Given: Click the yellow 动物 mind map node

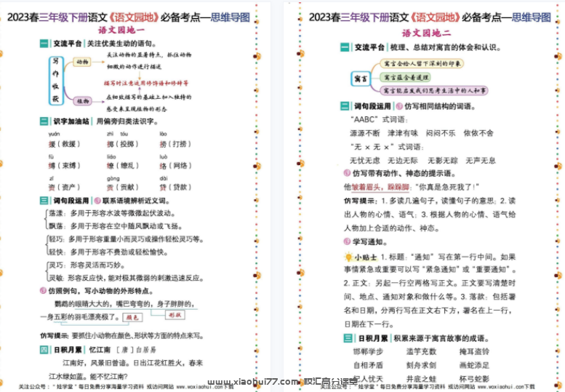Looking at the screenshot, I should (x=82, y=62).
